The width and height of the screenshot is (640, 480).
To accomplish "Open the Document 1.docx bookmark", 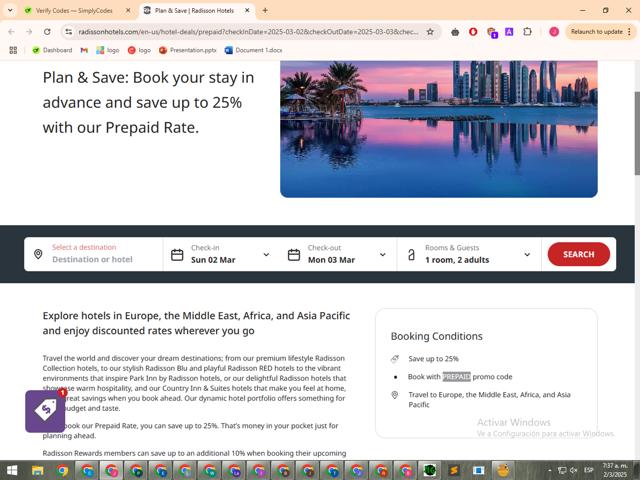I will (253, 50).
